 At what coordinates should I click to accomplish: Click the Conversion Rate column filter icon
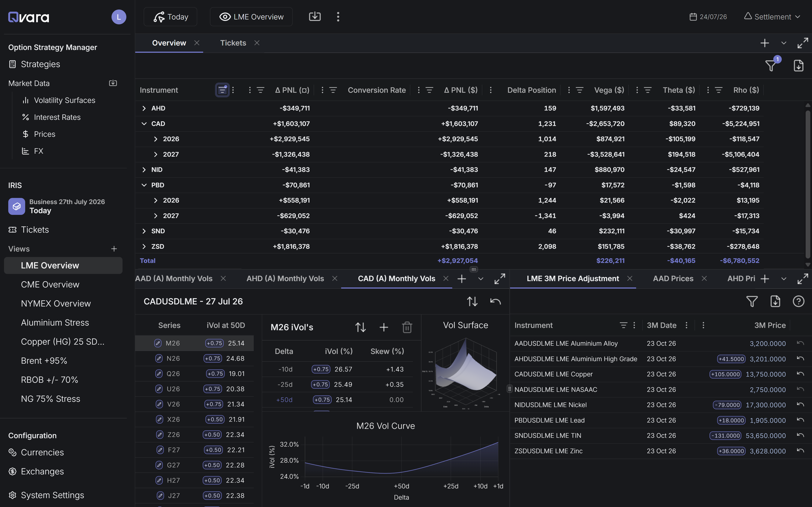(x=333, y=90)
